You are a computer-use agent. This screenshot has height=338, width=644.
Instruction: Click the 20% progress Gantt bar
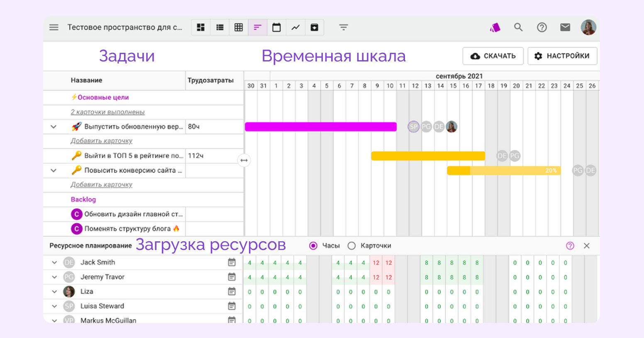coord(504,170)
